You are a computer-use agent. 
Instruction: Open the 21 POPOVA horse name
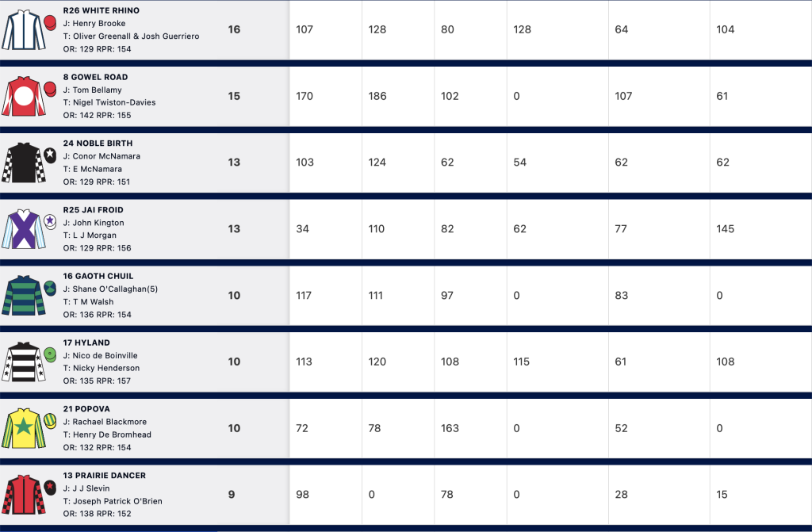coord(86,409)
